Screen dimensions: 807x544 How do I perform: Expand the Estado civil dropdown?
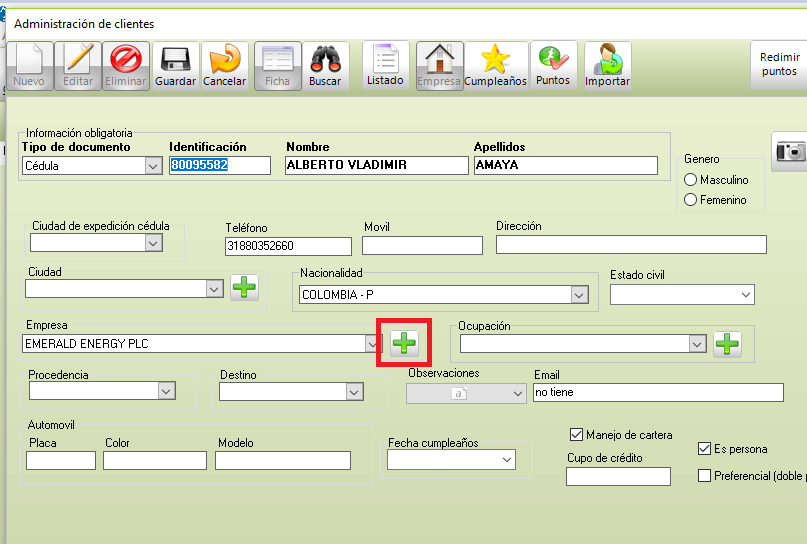(746, 295)
